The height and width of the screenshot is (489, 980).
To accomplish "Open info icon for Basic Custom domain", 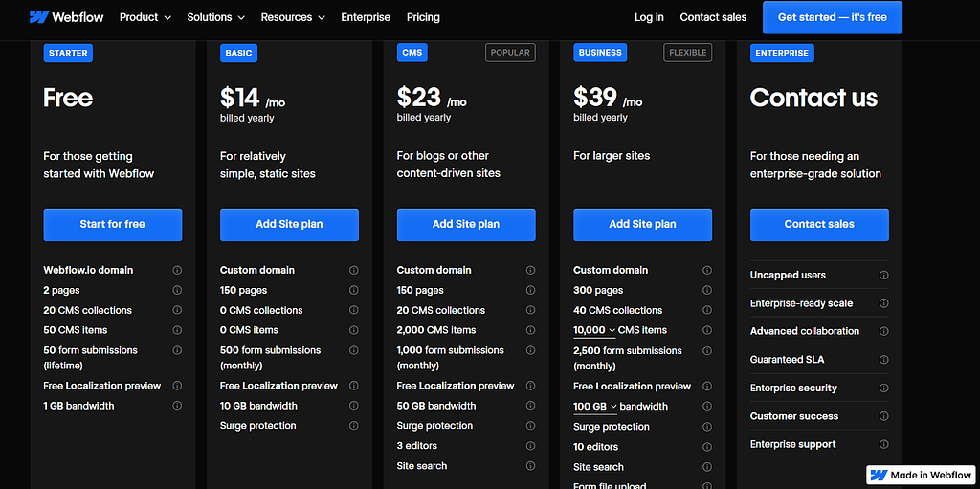I will [x=354, y=270].
